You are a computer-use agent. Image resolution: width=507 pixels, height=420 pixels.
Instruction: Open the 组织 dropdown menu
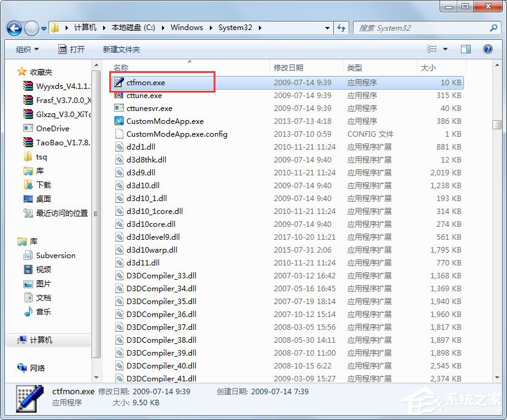click(x=26, y=48)
